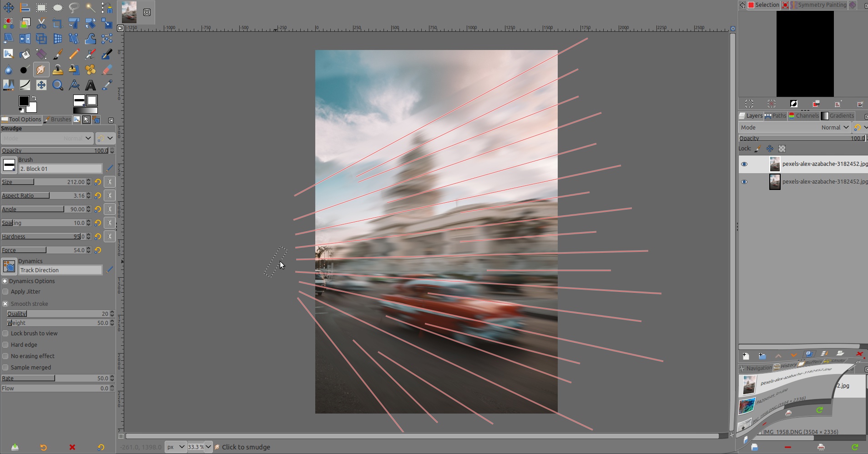Click the invert selection button

pyautogui.click(x=794, y=104)
